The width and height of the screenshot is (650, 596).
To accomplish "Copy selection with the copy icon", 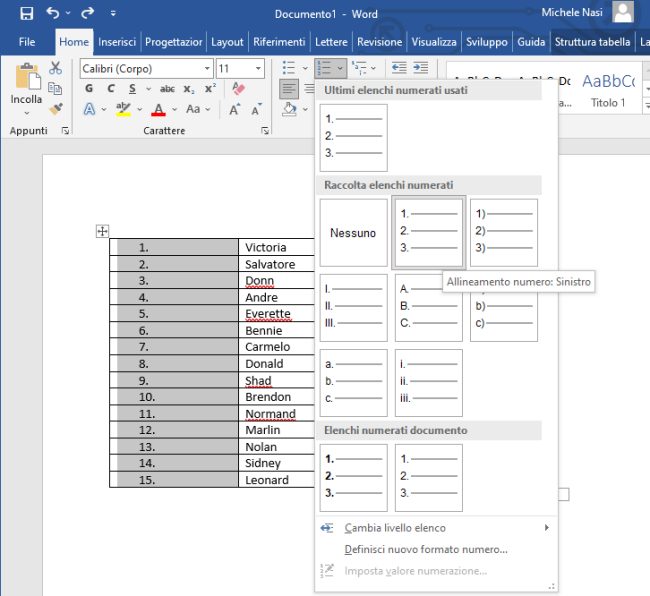I will tap(55, 88).
